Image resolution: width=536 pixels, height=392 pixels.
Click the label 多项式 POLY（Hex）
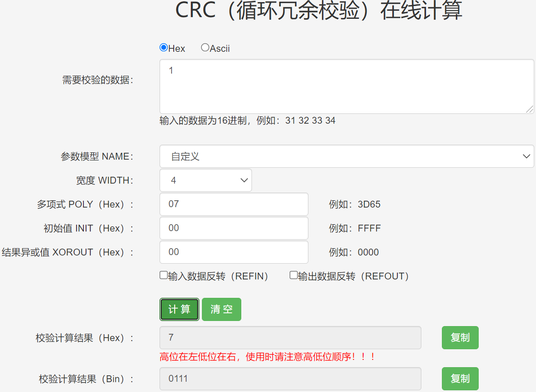coord(86,205)
